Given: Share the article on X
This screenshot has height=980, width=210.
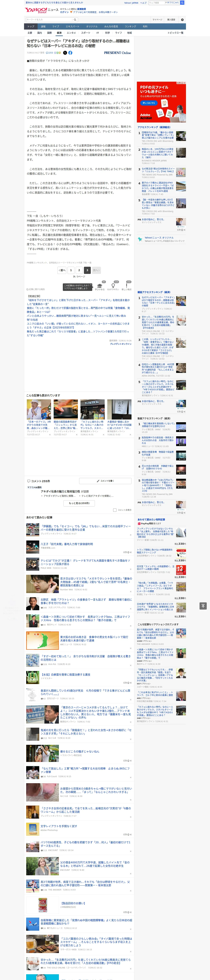Looking at the screenshot, I should click(x=65, y=53).
